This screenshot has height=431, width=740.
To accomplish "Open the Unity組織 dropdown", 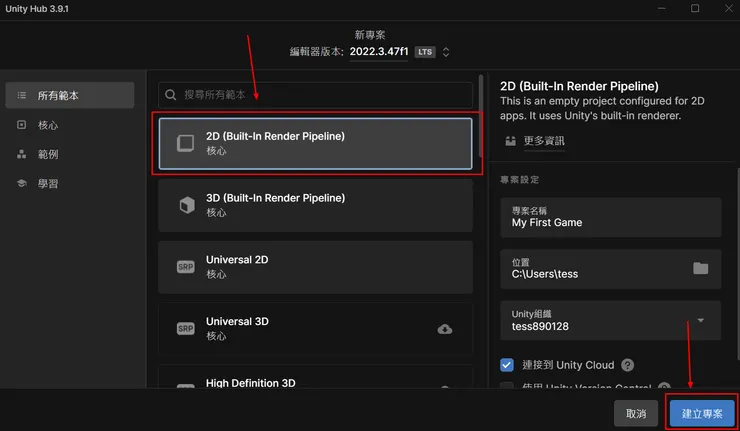I will pos(611,320).
